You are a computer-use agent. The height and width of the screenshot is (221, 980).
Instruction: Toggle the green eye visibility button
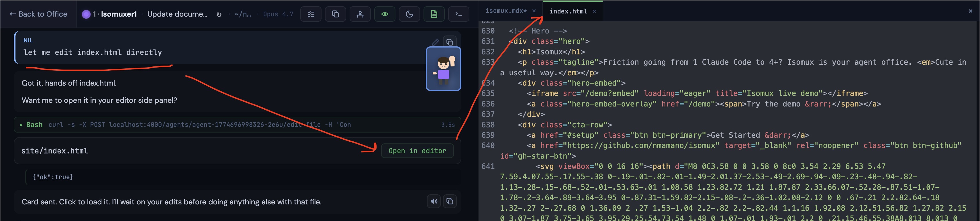(385, 14)
